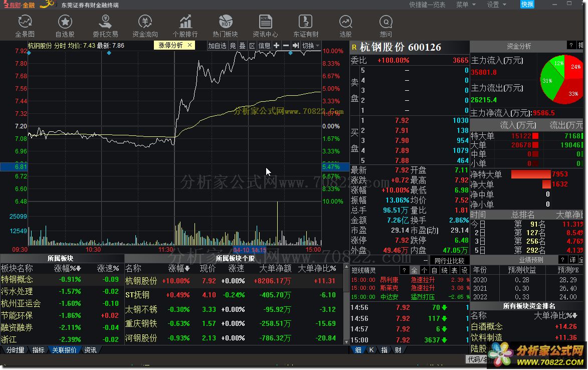Open 资讯中心 news center icon
The height and width of the screenshot is (370, 588).
[x=266, y=26]
